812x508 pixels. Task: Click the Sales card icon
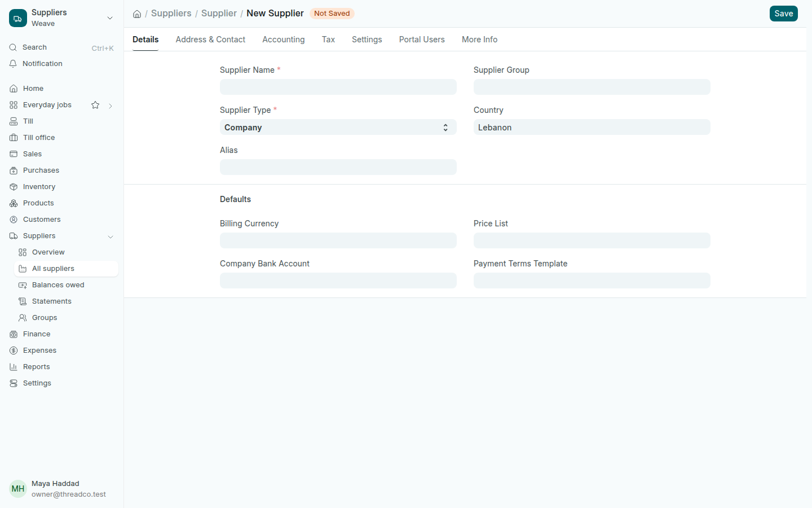(x=14, y=154)
